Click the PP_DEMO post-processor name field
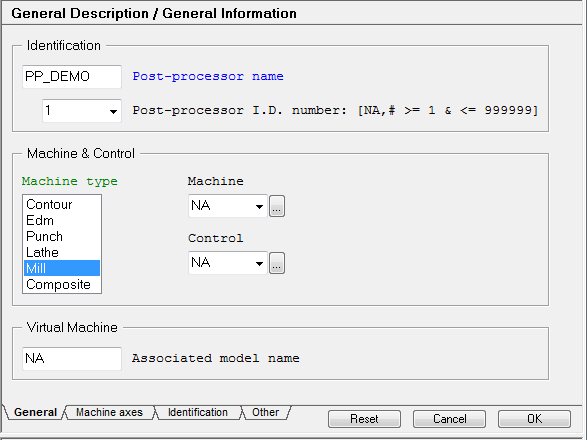The image size is (587, 440). [x=72, y=76]
